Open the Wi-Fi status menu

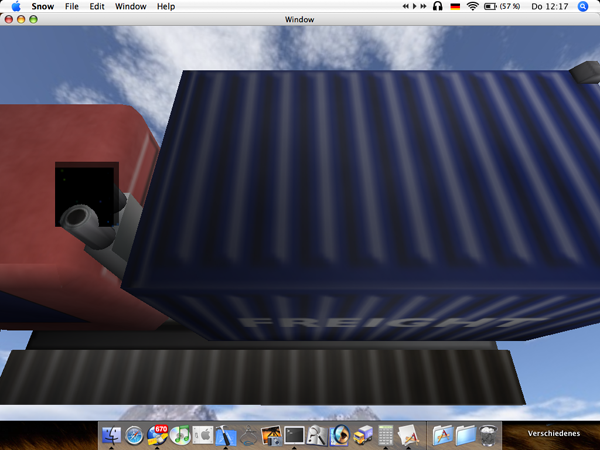(473, 6)
